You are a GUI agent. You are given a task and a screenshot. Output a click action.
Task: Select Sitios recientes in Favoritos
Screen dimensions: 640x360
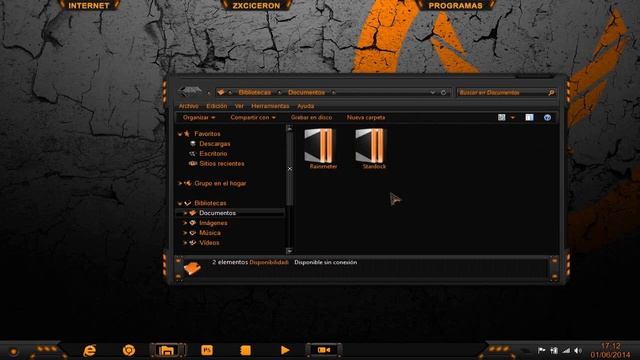[x=222, y=163]
